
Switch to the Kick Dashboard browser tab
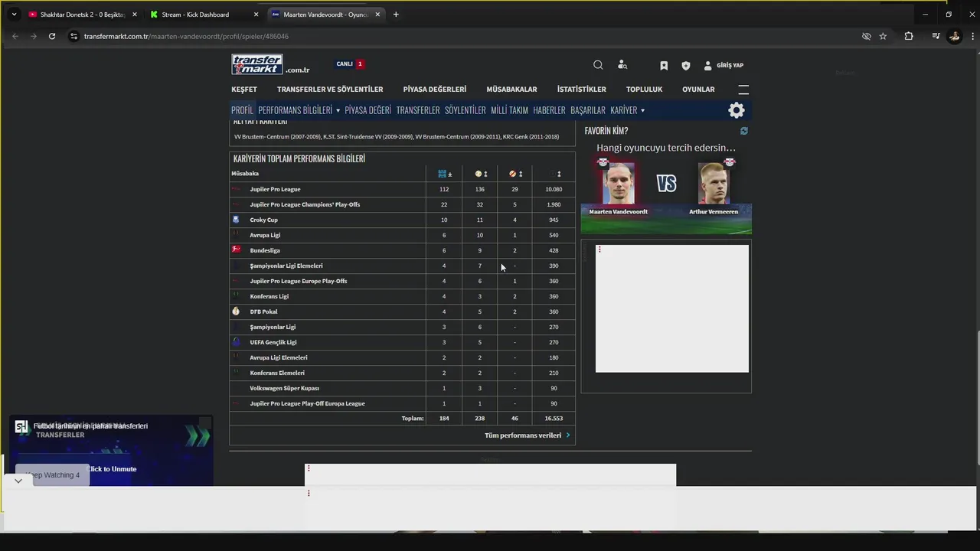pyautogui.click(x=203, y=15)
